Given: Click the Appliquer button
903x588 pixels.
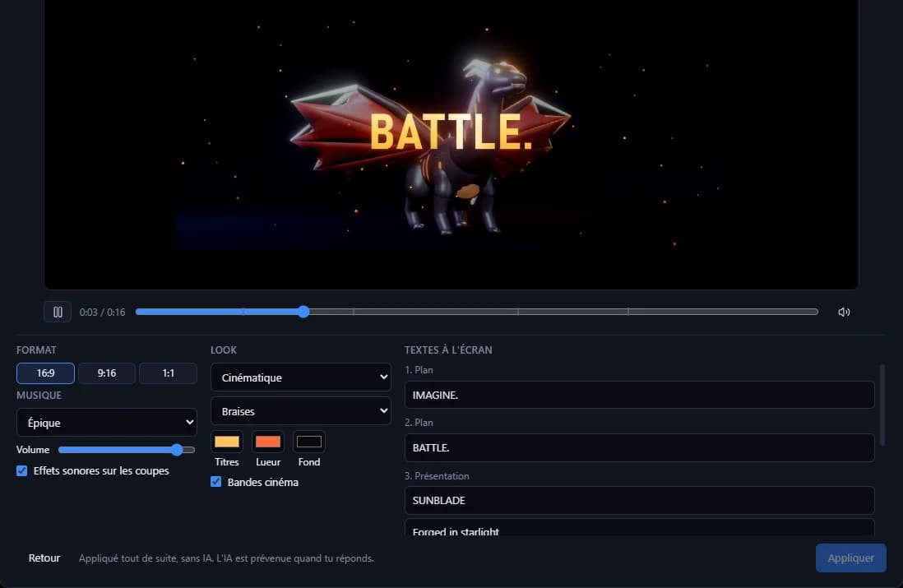Looking at the screenshot, I should click(x=850, y=558).
